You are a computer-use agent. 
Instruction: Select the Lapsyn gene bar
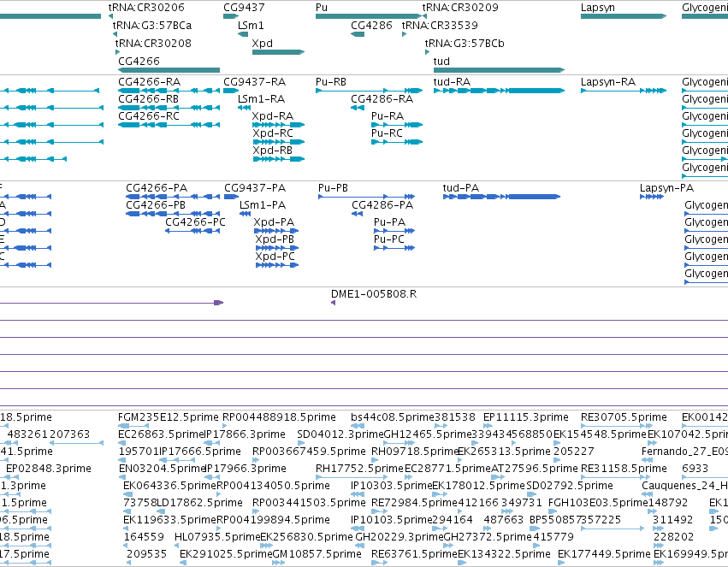[624, 16]
